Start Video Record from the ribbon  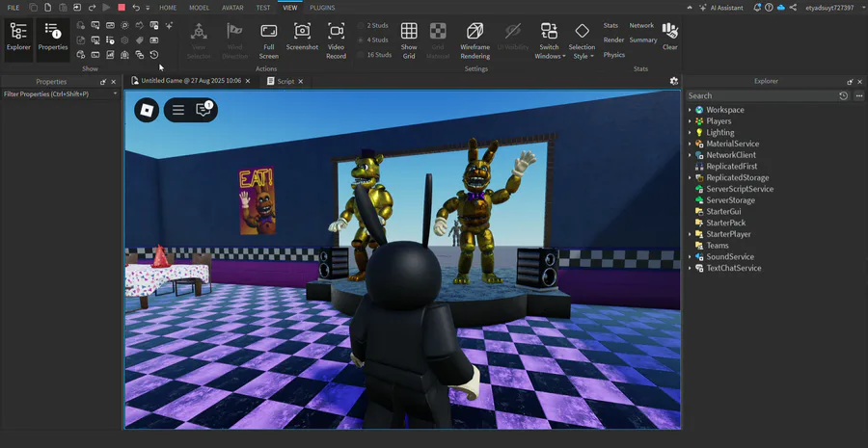point(336,40)
